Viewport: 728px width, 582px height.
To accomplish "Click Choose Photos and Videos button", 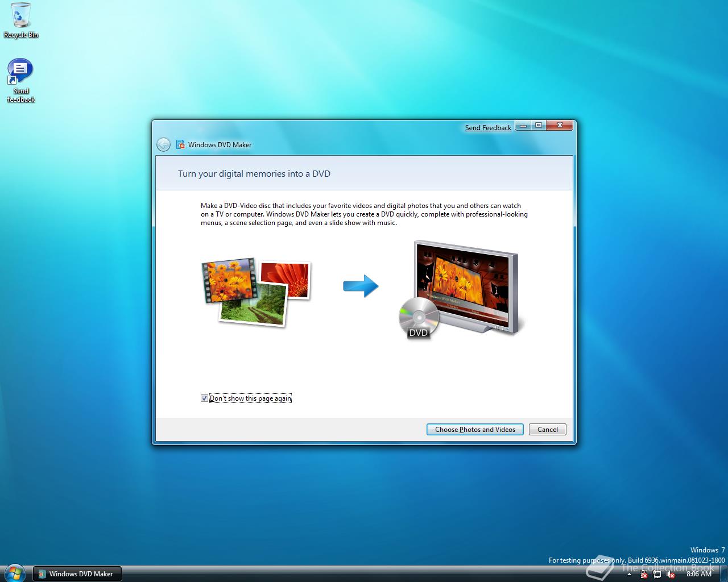I will point(475,430).
